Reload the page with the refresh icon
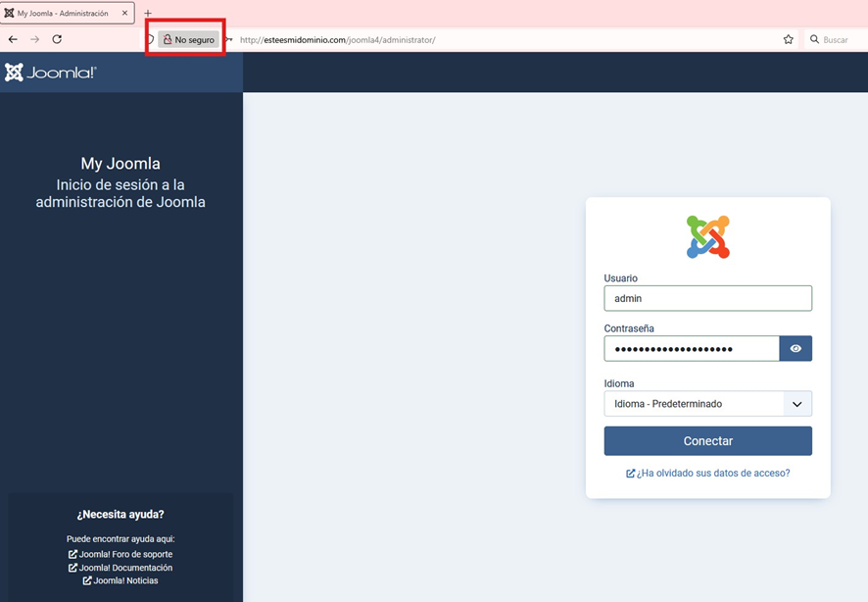This screenshot has height=602, width=868. pos(57,39)
